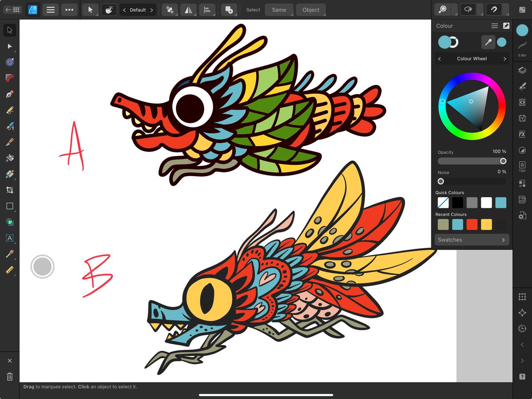Open the alignment options
Screen dimensions: 532x399
[x=207, y=9]
